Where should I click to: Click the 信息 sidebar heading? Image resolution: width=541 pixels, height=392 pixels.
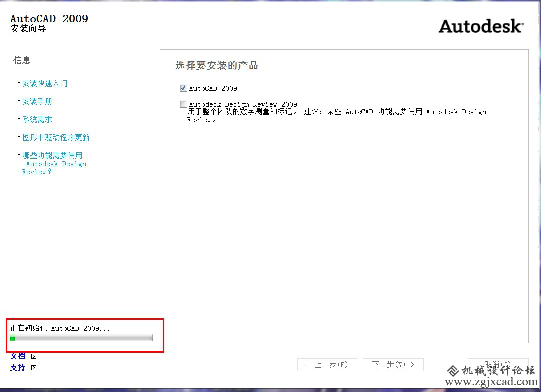pos(22,61)
